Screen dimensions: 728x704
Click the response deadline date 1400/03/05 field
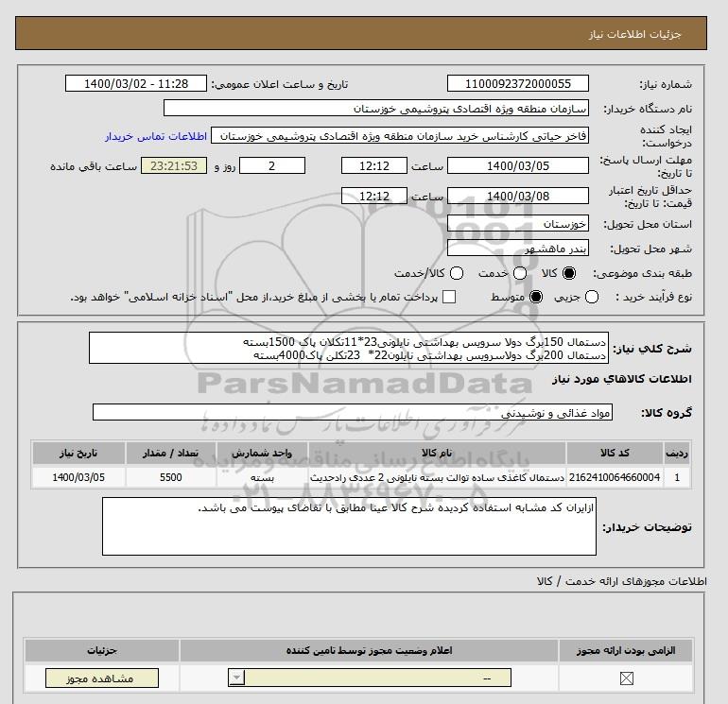coord(518,165)
